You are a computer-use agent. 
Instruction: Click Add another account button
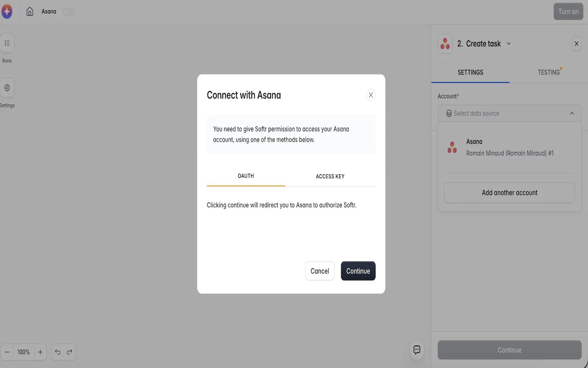(x=510, y=192)
